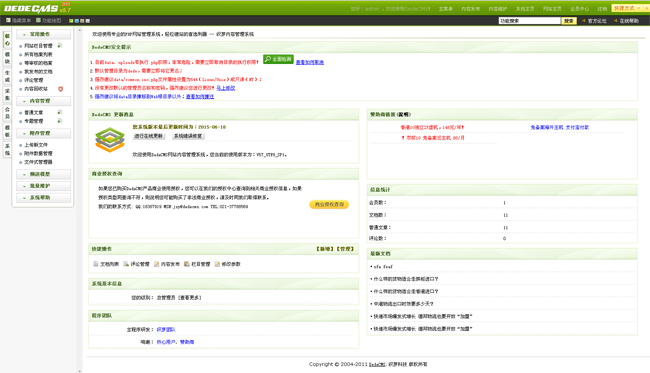Screen dimensions: 650x373
Task: Expand the 批量维护 menu section
Action: pos(44,186)
